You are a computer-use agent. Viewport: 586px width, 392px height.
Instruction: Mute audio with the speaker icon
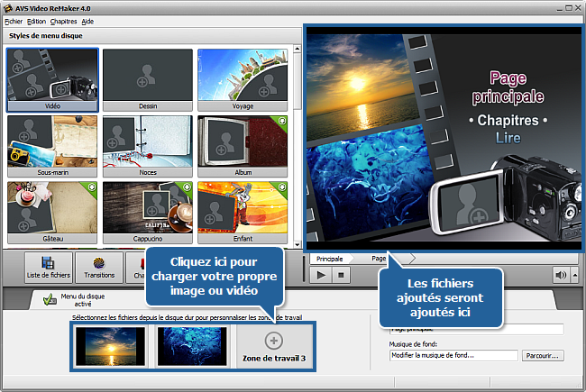click(561, 276)
